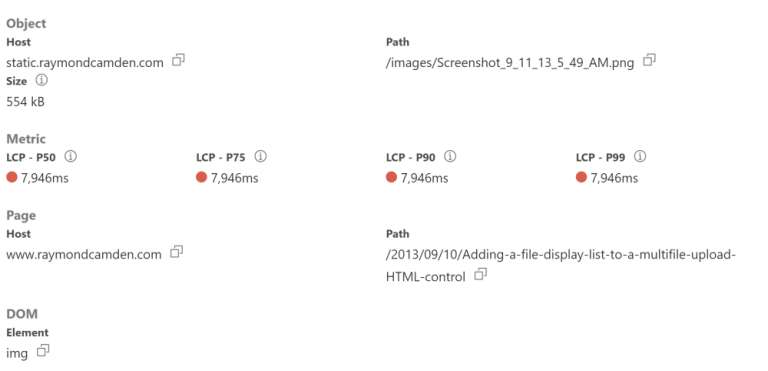
Task: Click the red status dot for LCP - P90
Action: click(x=391, y=177)
